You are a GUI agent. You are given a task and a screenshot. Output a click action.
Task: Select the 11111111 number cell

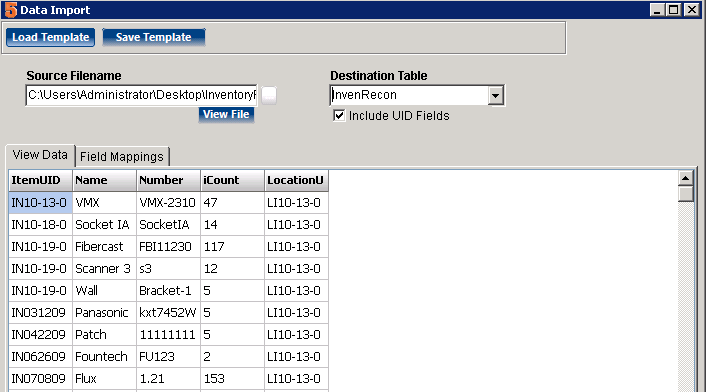click(168, 335)
